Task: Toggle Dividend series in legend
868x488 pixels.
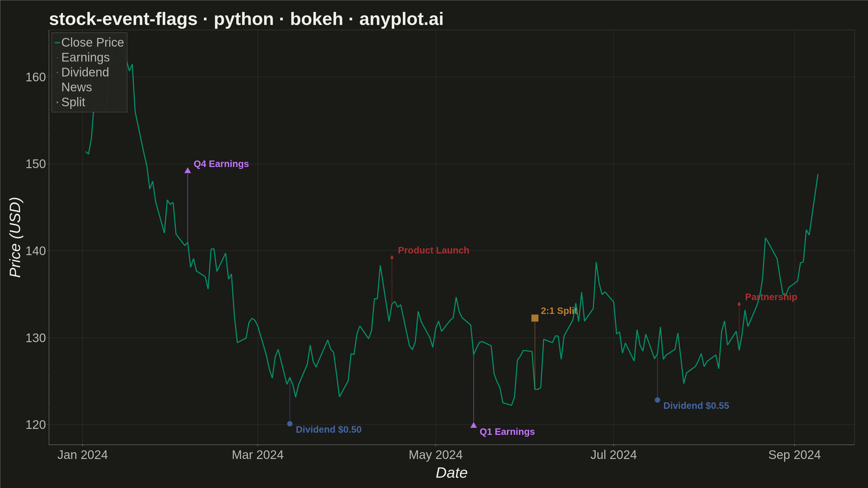Action: pyautogui.click(x=82, y=72)
